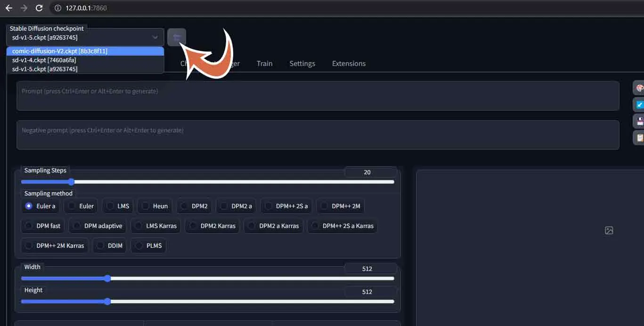Choose the DPM2 sampler
644x326 pixels.
pos(194,206)
